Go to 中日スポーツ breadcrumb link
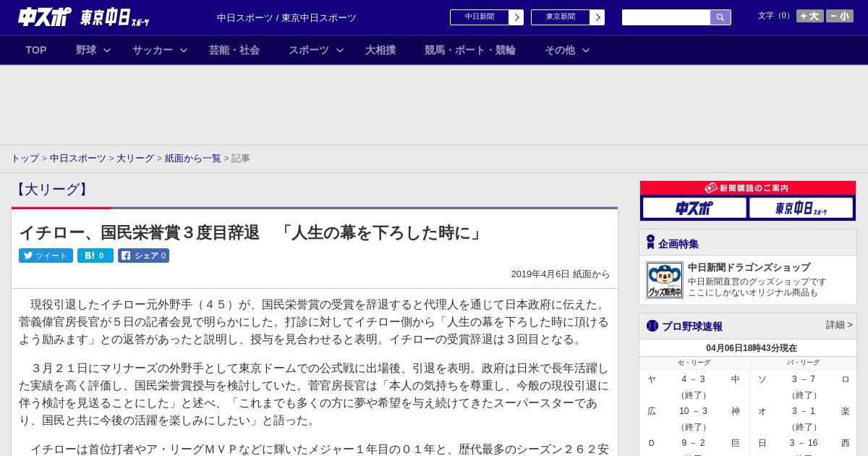This screenshot has width=868, height=456. pyautogui.click(x=78, y=159)
